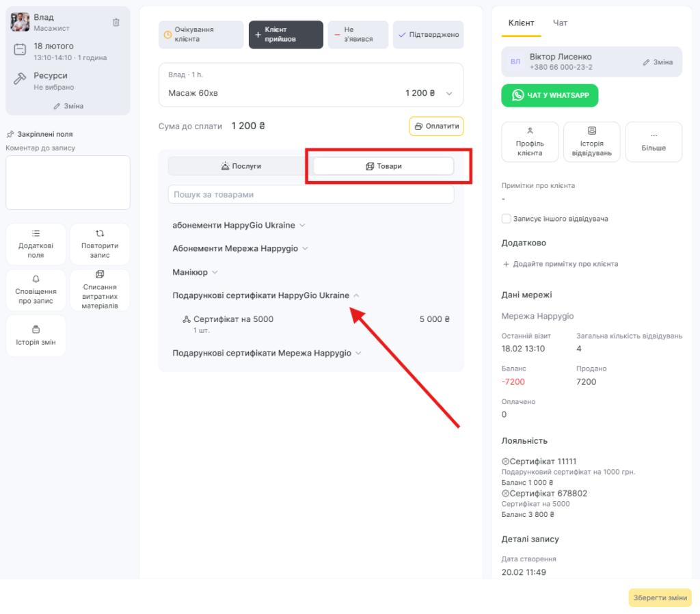Expand Масаж 60хв service dropdown arrow
Viewport: 700px width, 614px height.
click(449, 94)
